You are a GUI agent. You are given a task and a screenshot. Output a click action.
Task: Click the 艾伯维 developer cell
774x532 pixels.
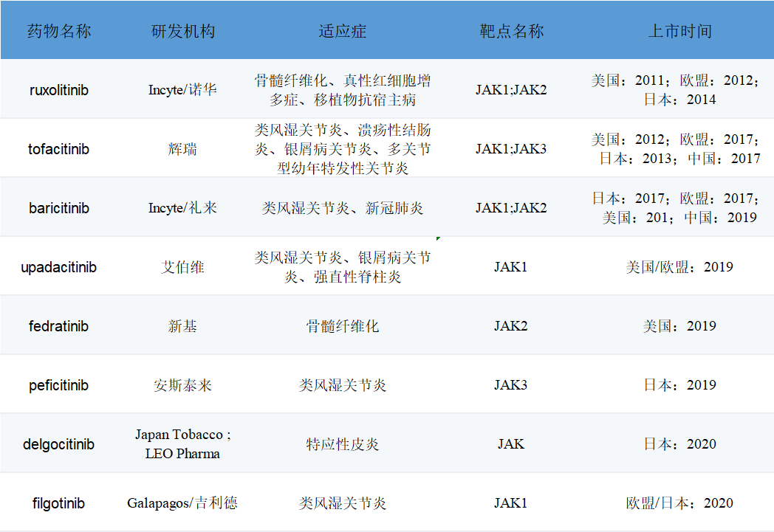tap(182, 267)
